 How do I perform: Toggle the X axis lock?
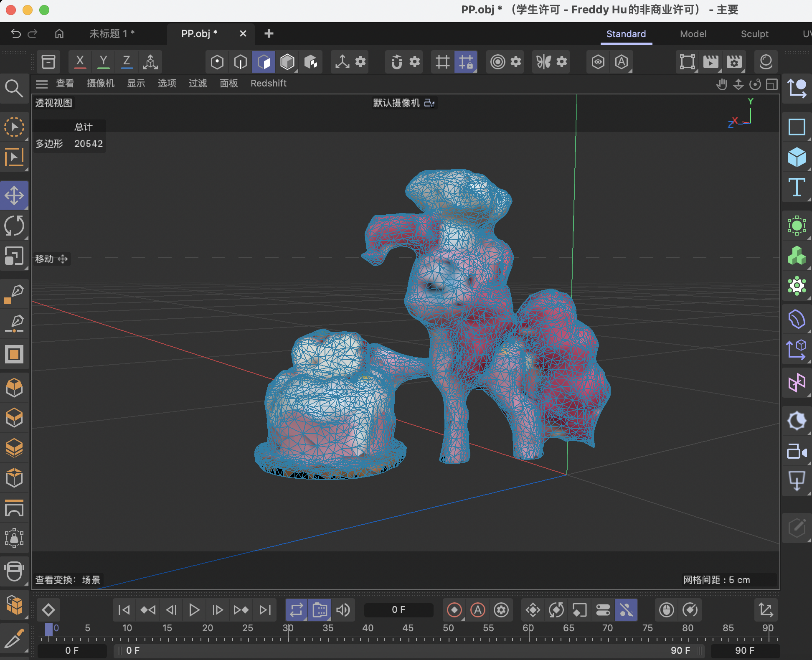pos(80,61)
